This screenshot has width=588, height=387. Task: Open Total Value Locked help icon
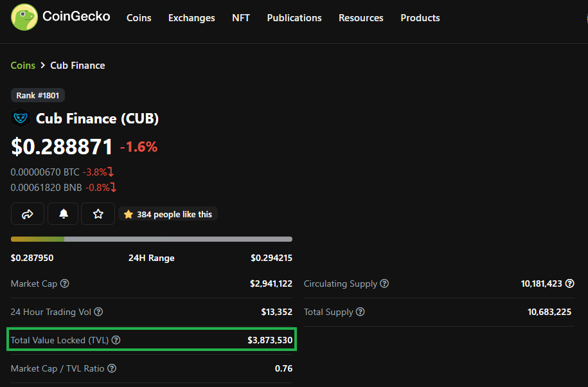(x=116, y=340)
